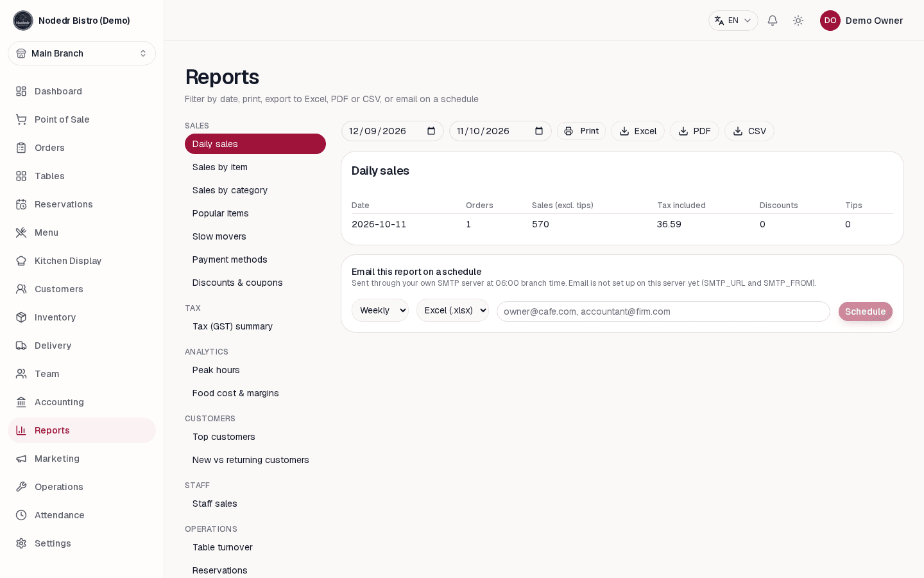Click the DO user avatar
Viewport: 924px width, 578px height.
tap(830, 21)
